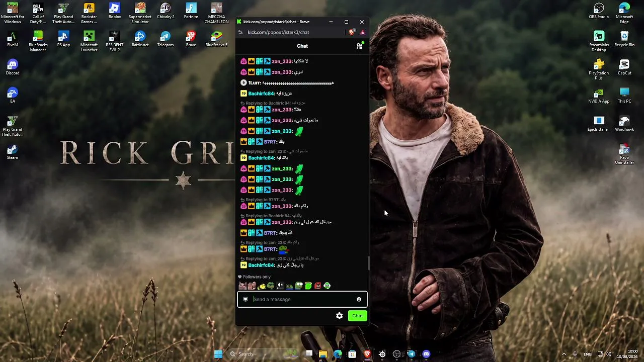The image size is (644, 362).
Task: Click the green Chat send button
Action: click(x=357, y=316)
